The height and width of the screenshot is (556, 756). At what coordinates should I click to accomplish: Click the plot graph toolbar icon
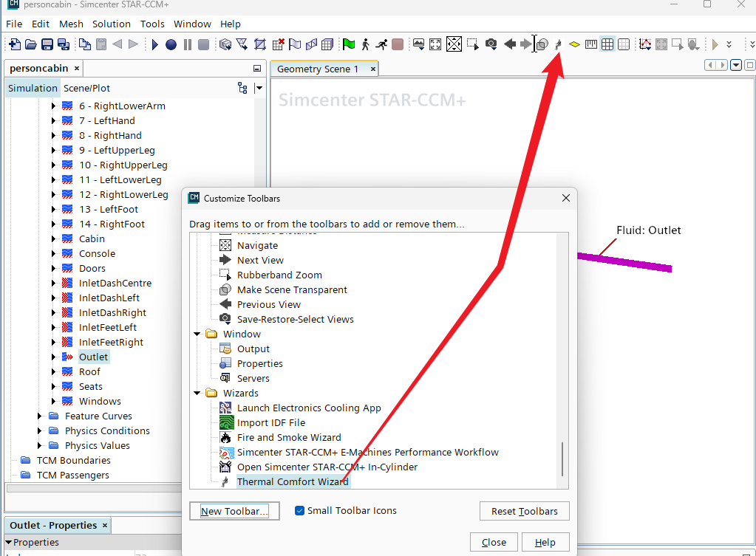[645, 44]
